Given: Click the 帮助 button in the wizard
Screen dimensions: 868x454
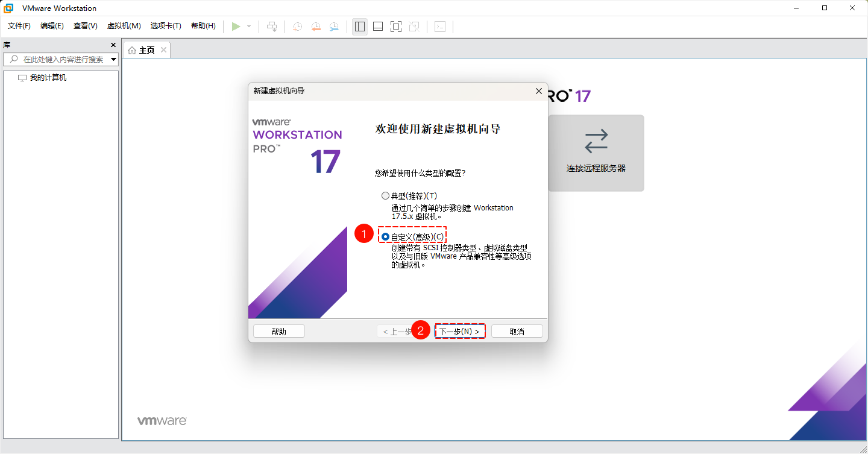Looking at the screenshot, I should pyautogui.click(x=278, y=330).
